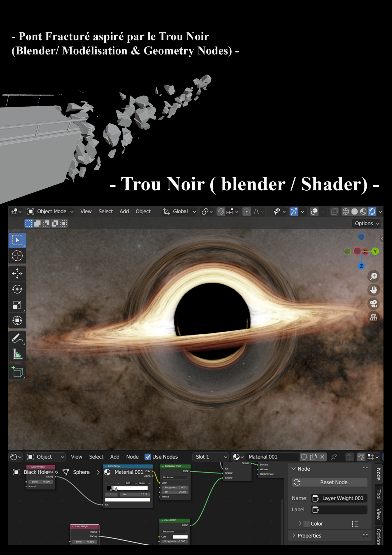Choose the Scale tool
Screen dimensions: 392x555
(x=17, y=305)
